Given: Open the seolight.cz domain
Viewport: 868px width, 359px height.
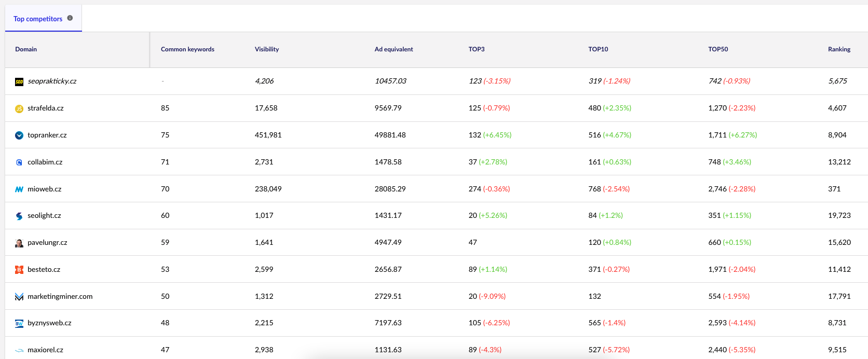Looking at the screenshot, I should tap(44, 215).
